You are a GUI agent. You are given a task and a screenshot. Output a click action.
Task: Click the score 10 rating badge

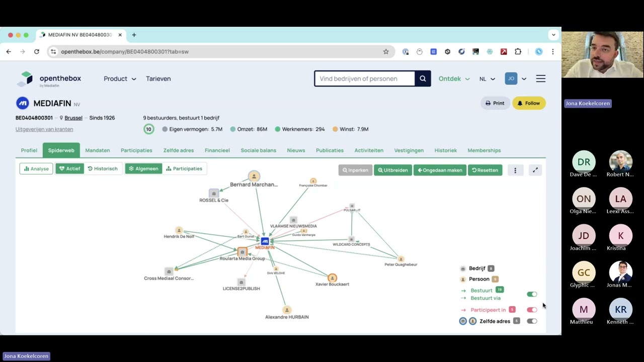coord(148,129)
